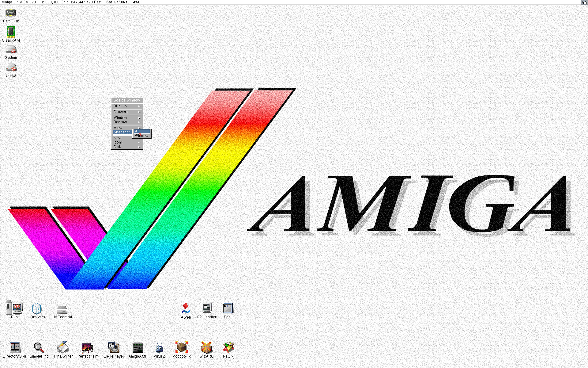Open the ReOrg icon
This screenshot has width=588, height=368.
pos(228,348)
